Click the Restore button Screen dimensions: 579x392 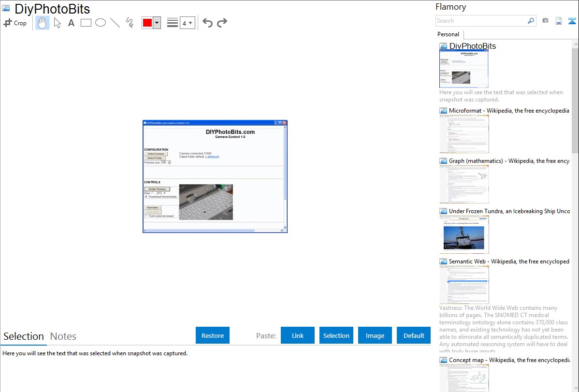coord(213,335)
